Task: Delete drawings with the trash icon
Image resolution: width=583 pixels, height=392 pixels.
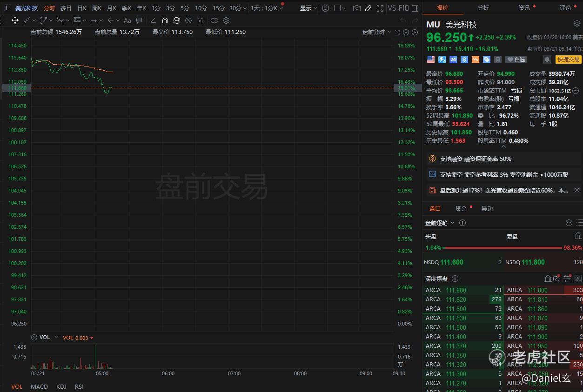Action: pos(200,20)
